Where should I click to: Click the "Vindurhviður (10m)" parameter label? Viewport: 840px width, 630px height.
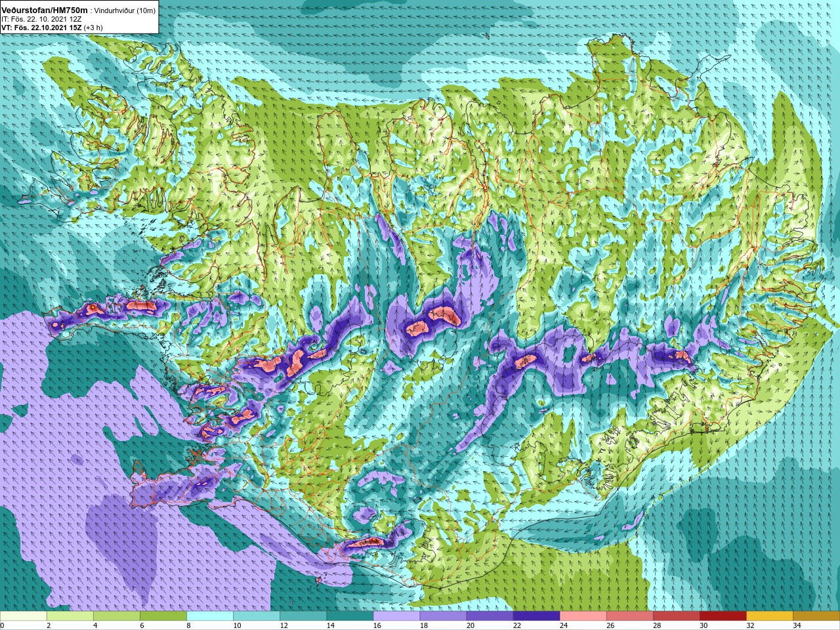[125, 11]
